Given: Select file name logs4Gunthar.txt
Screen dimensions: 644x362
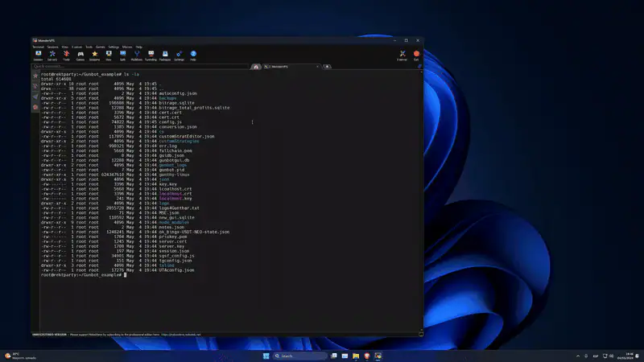Looking at the screenshot, I should 179,208.
